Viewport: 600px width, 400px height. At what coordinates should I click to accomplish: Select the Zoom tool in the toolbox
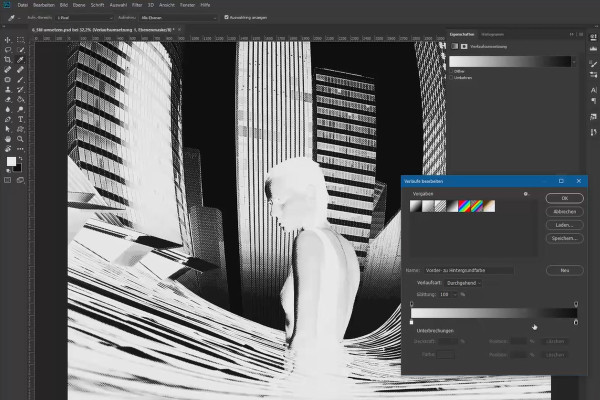click(20, 139)
